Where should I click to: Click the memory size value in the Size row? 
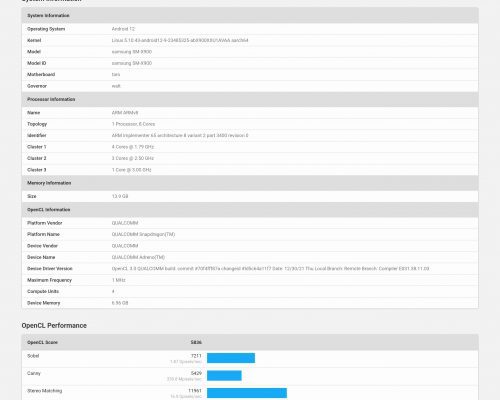coord(120,196)
